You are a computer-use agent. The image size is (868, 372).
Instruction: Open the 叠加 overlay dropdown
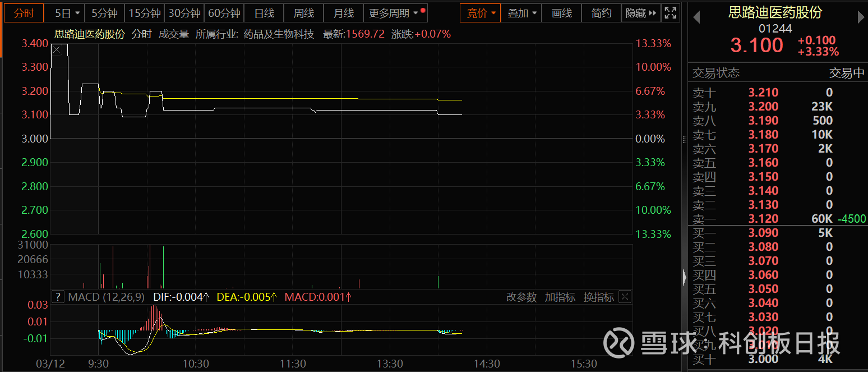click(x=521, y=13)
